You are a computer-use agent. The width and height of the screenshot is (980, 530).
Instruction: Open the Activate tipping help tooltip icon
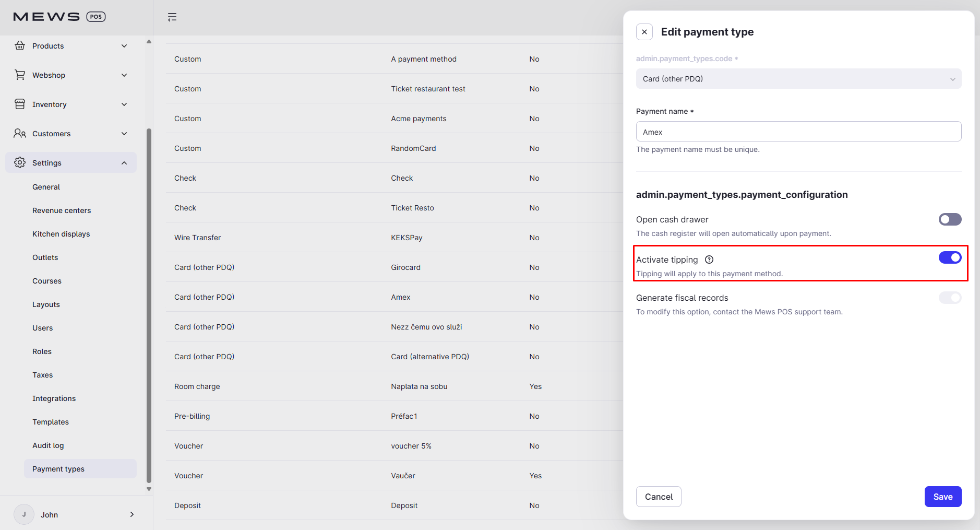tap(710, 259)
